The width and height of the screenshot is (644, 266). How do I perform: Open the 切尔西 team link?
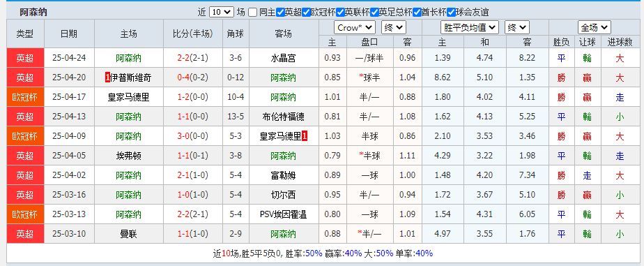[x=284, y=195]
